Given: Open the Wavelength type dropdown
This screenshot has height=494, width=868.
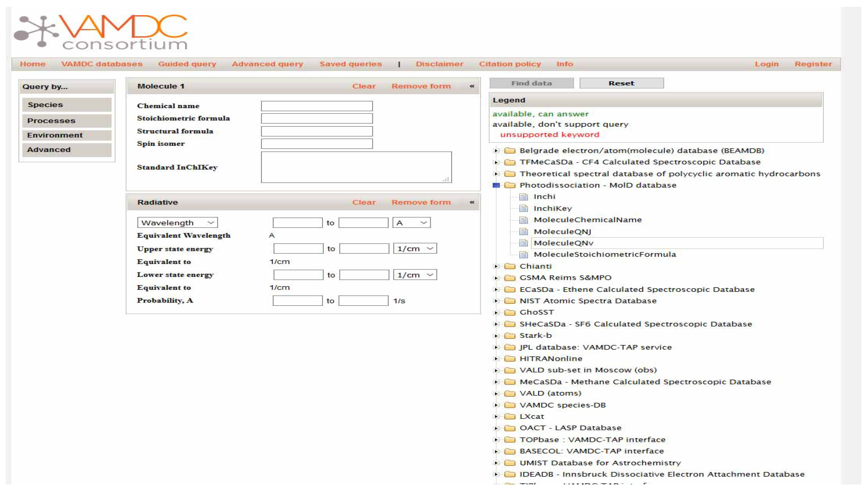Looking at the screenshot, I should 177,223.
